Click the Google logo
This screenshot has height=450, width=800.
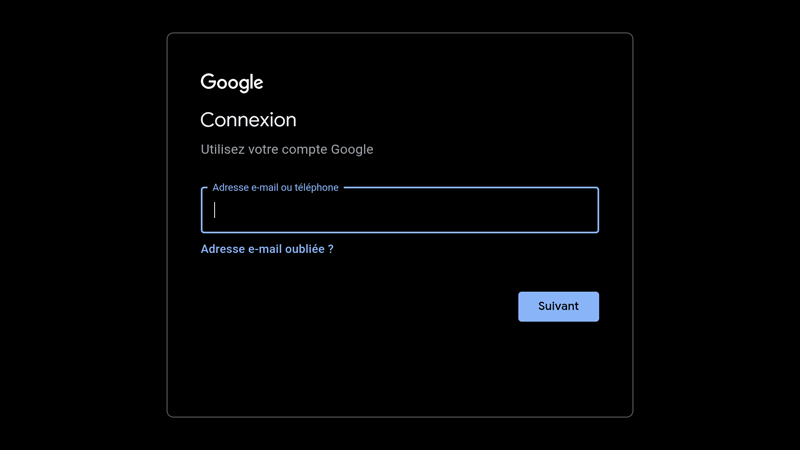coord(231,82)
